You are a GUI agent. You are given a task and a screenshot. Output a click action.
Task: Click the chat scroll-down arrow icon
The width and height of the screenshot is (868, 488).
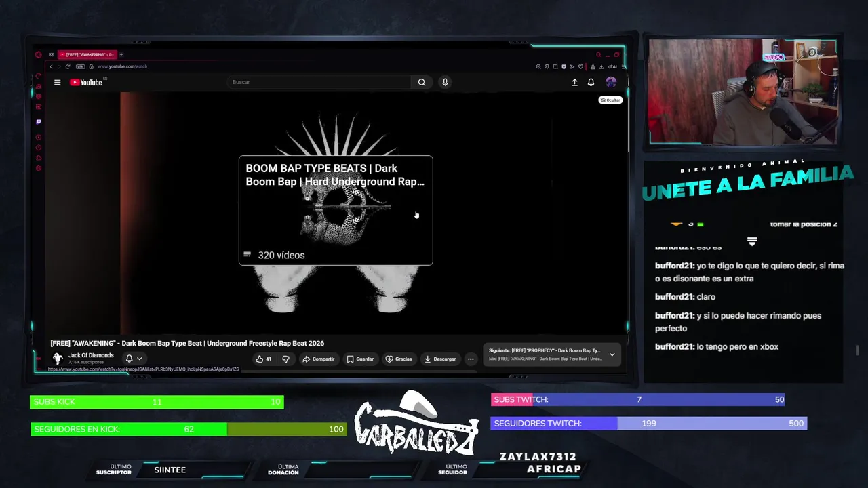click(x=752, y=241)
